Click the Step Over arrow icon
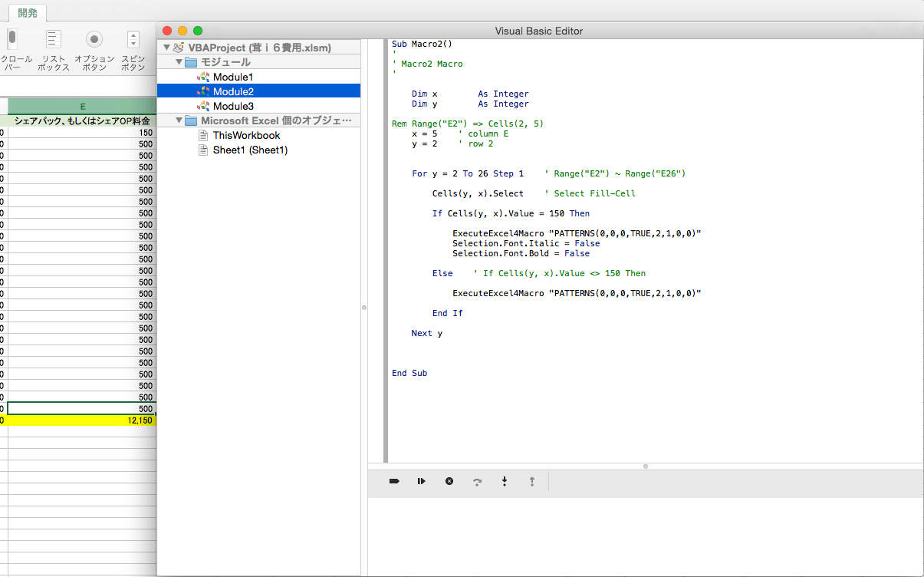 pos(477,482)
